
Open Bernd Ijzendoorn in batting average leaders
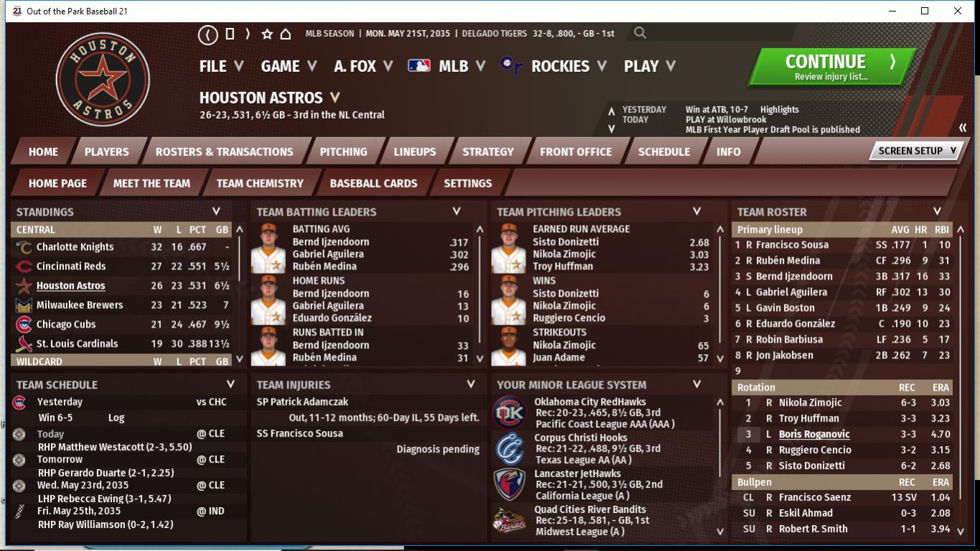[x=331, y=243]
